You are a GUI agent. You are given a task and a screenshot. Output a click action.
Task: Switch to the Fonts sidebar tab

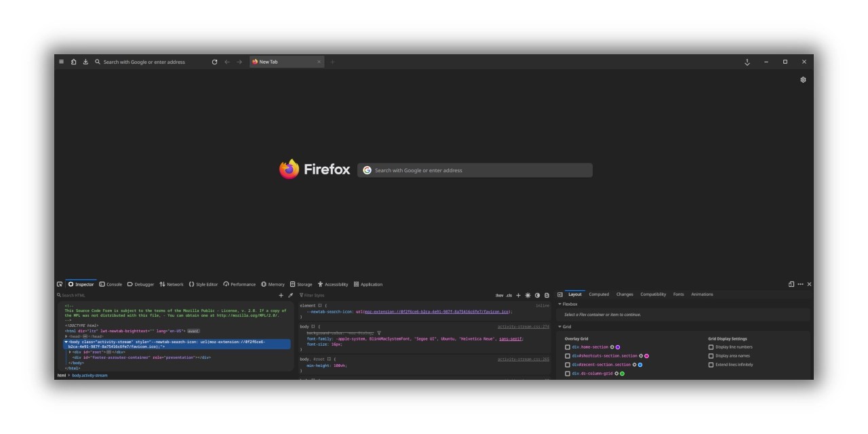(x=678, y=294)
